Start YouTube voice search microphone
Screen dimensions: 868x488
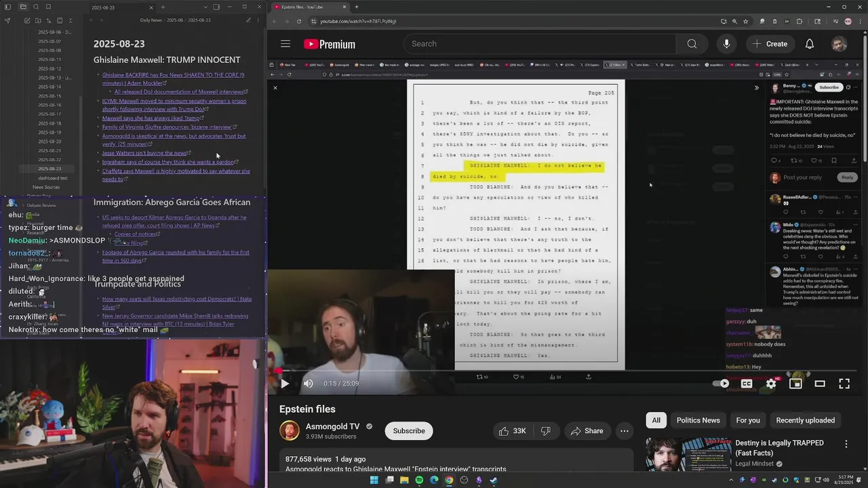point(726,44)
